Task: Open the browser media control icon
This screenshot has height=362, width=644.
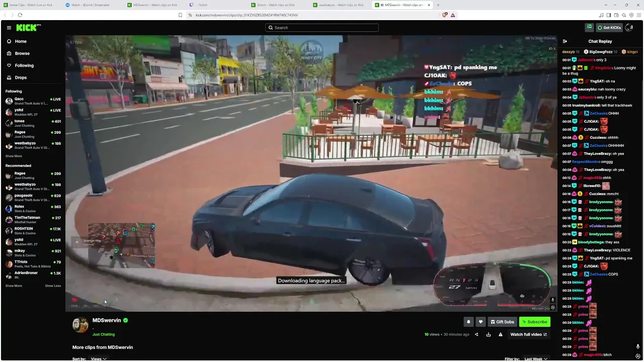Action: point(601,15)
